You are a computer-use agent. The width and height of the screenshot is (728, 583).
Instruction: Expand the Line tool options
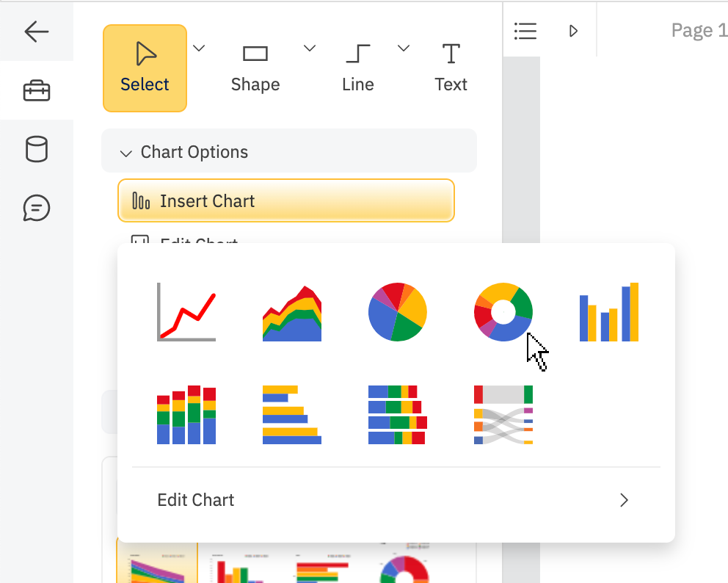point(403,48)
